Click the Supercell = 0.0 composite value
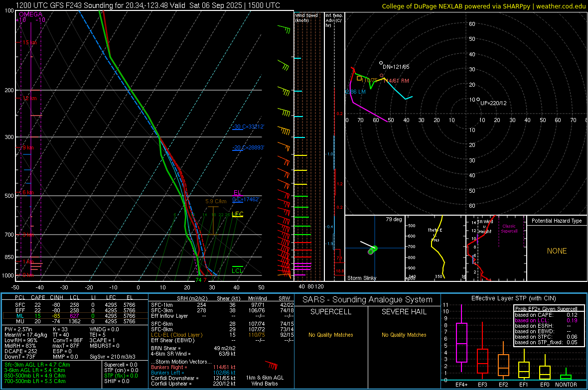 [121, 365]
